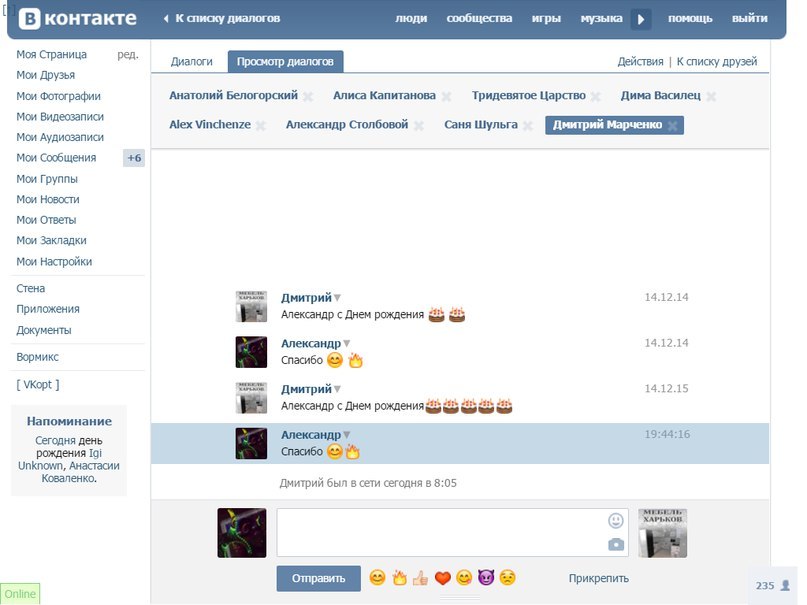Open the Действия actions menu
The image size is (807, 605).
point(640,62)
